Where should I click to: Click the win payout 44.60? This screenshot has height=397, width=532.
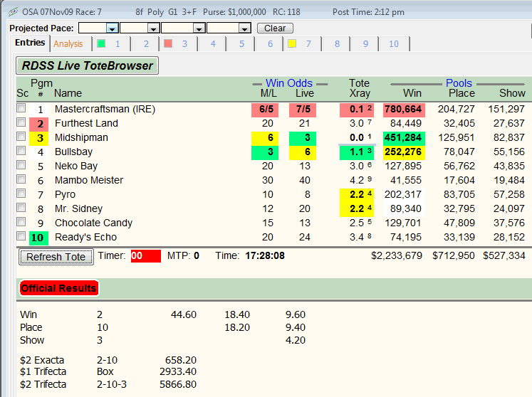coord(184,314)
